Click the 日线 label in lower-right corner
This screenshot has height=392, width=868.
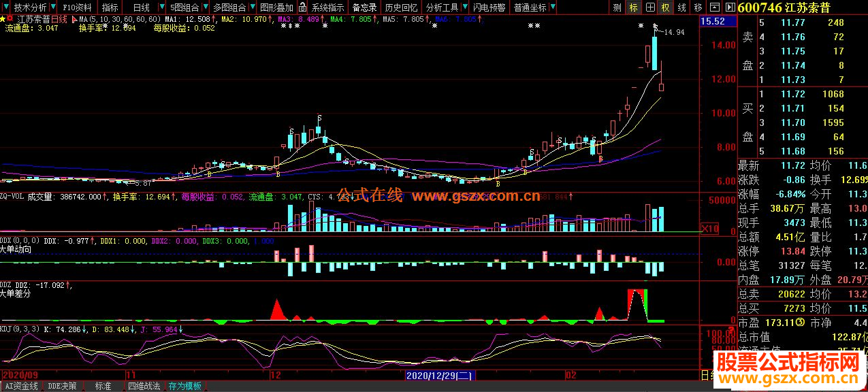[x=707, y=375]
